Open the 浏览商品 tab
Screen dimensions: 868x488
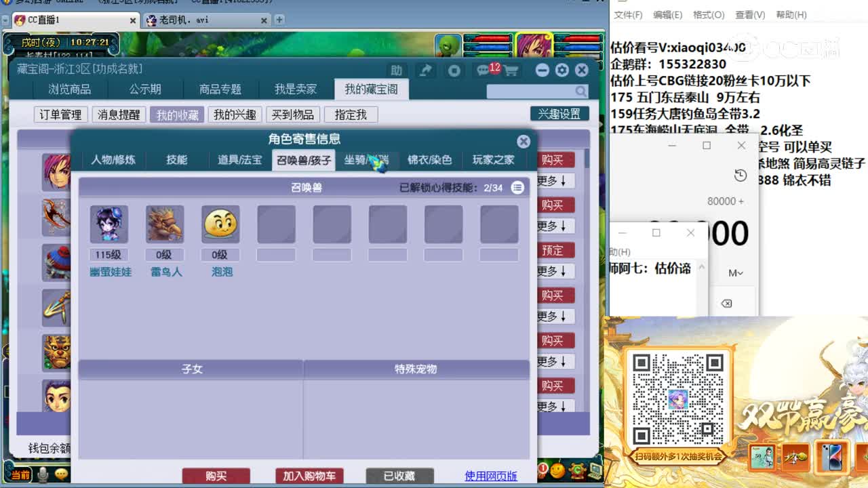[69, 89]
